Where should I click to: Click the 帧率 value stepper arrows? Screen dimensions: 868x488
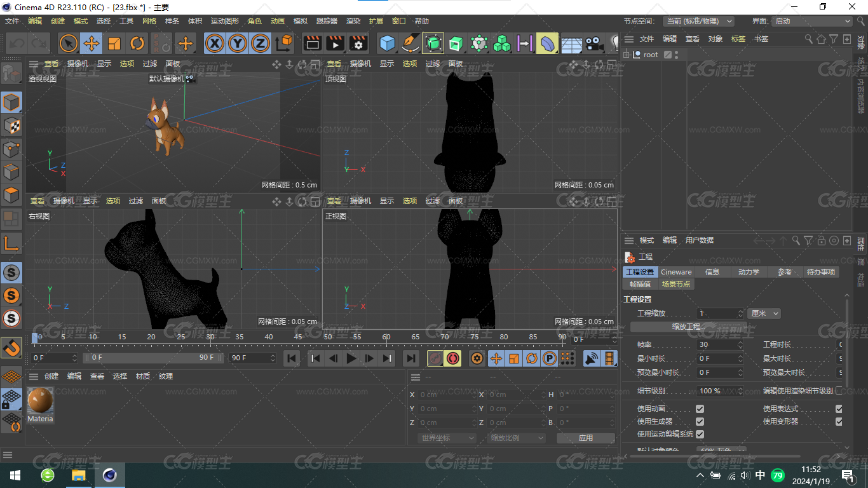[x=740, y=344]
